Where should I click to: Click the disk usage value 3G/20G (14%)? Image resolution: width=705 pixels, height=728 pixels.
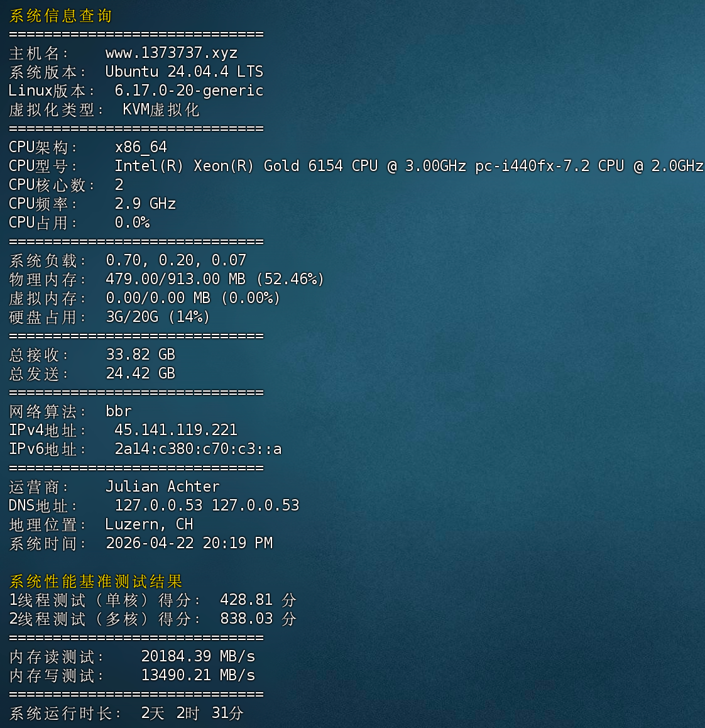tap(157, 317)
